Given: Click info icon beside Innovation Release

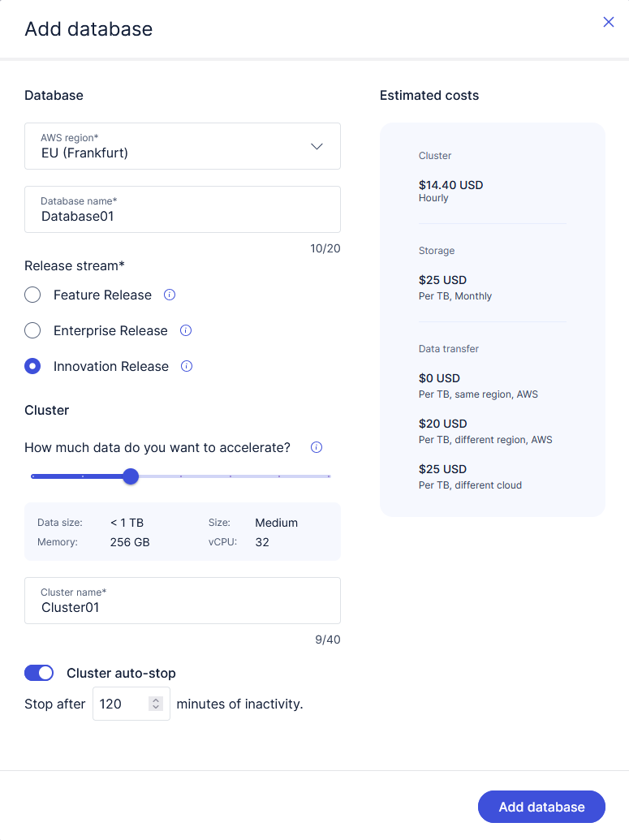Looking at the screenshot, I should (187, 366).
